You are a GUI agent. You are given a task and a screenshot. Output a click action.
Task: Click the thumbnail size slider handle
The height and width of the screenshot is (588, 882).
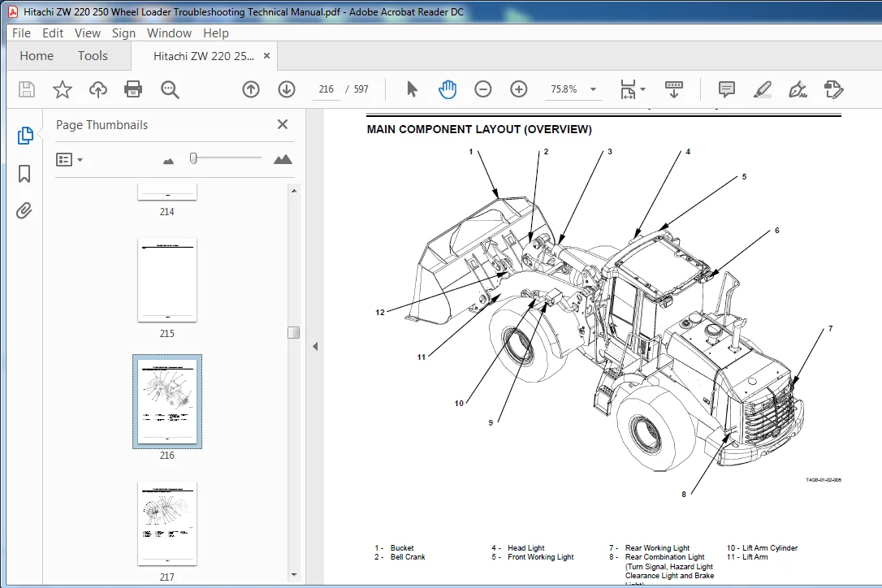pyautogui.click(x=193, y=158)
